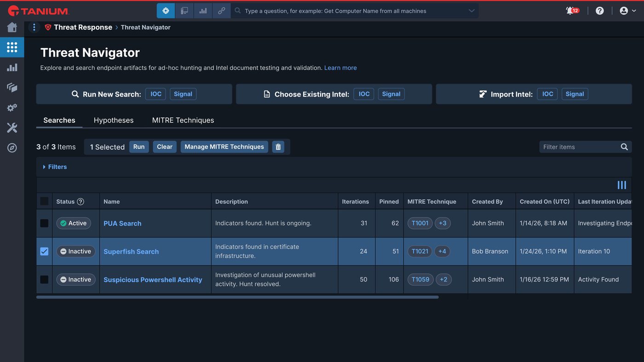
Task: Select the target Interact icon in top bar
Action: [x=166, y=11]
